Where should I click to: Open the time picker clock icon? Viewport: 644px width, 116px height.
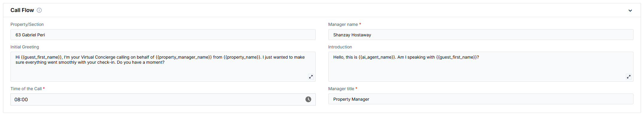tap(308, 99)
